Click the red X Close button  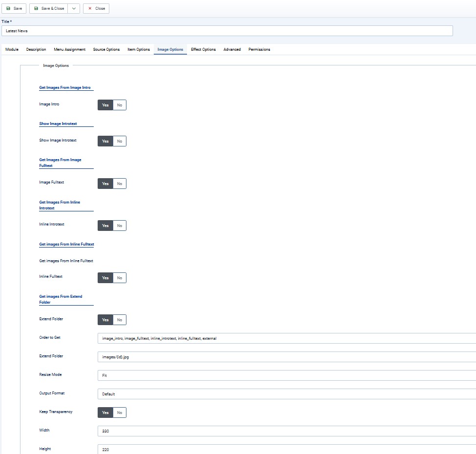96,8
